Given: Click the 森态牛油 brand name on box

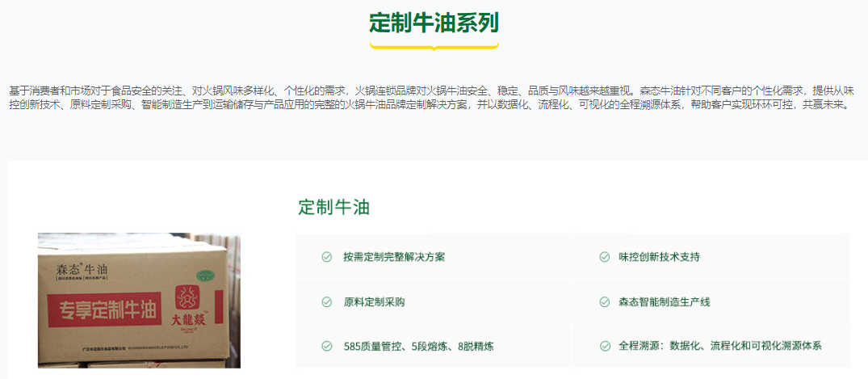Looking at the screenshot, I should coord(81,271).
